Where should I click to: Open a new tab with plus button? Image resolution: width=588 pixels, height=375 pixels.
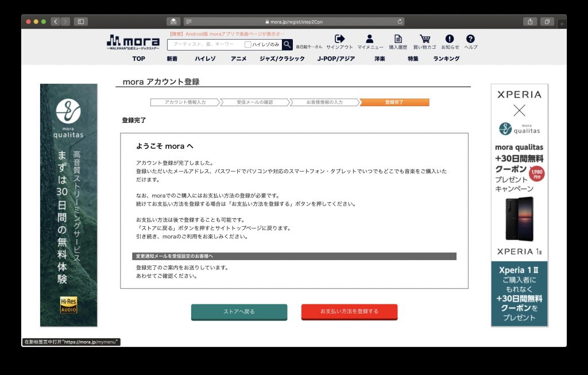click(x=562, y=24)
